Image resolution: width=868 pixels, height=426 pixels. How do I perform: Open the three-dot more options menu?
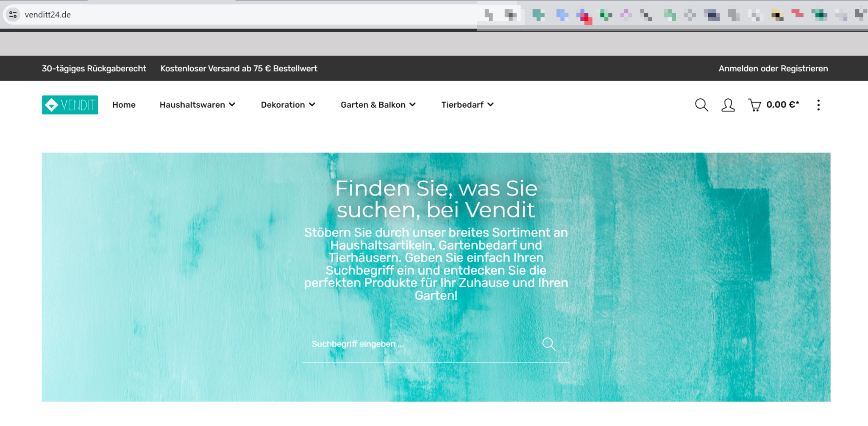pyautogui.click(x=818, y=105)
